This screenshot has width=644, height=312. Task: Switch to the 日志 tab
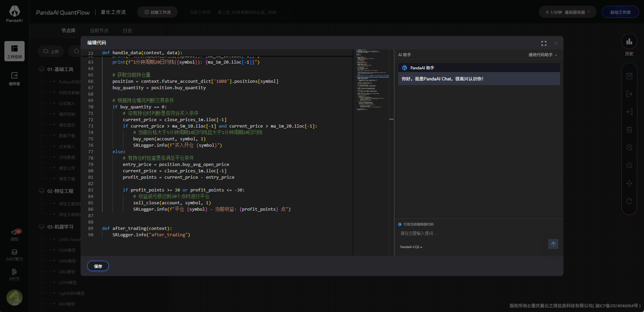click(127, 31)
